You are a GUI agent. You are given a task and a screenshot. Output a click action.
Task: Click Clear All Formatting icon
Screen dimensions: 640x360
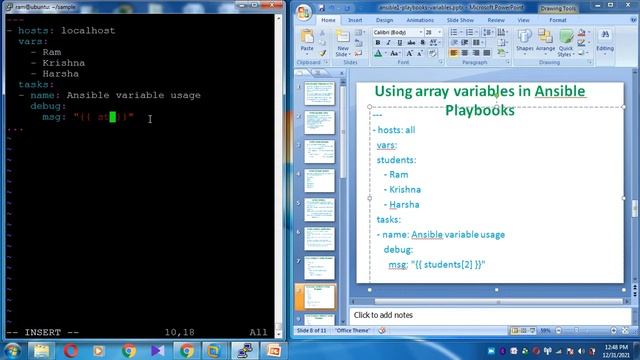point(433,53)
